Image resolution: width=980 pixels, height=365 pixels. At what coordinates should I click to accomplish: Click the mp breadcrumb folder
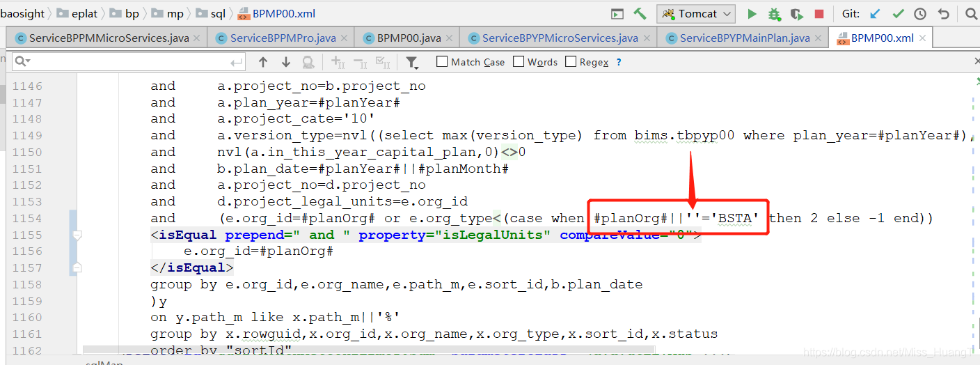(167, 13)
